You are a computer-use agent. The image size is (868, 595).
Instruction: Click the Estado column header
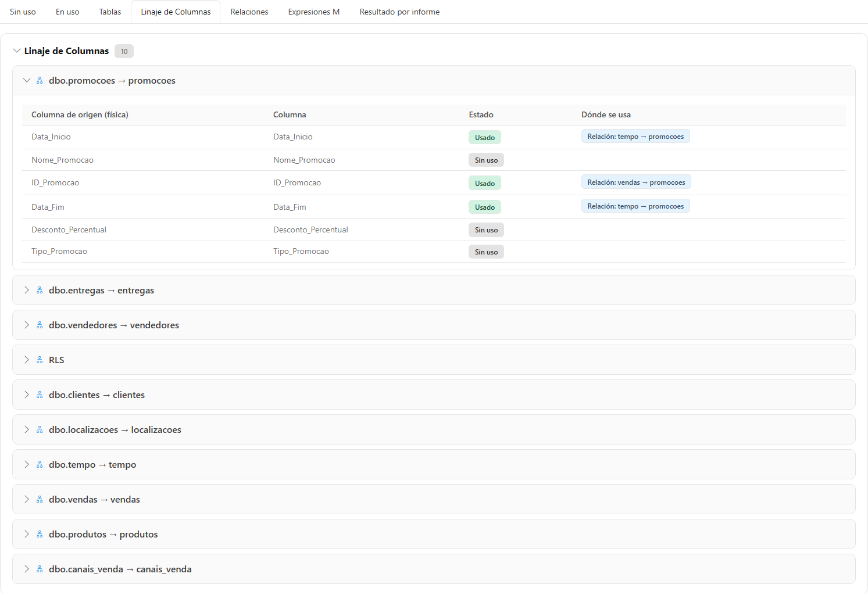tap(481, 115)
